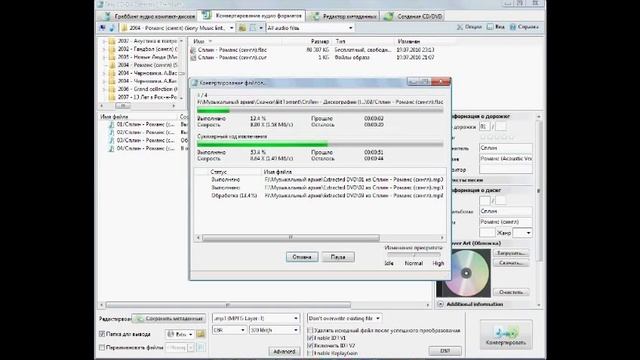Click the folder-up icon after path box
The width and height of the screenshot is (640, 360).
click(242, 28)
